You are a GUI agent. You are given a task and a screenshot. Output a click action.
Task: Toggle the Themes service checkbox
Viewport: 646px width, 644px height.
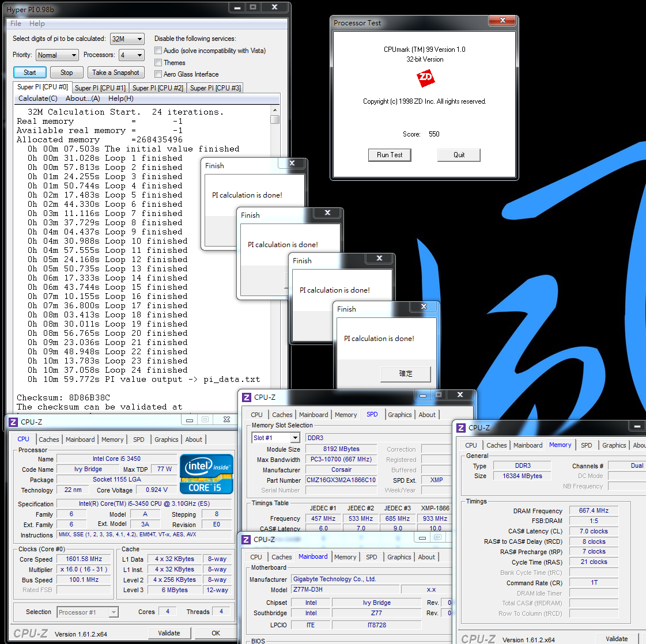158,63
